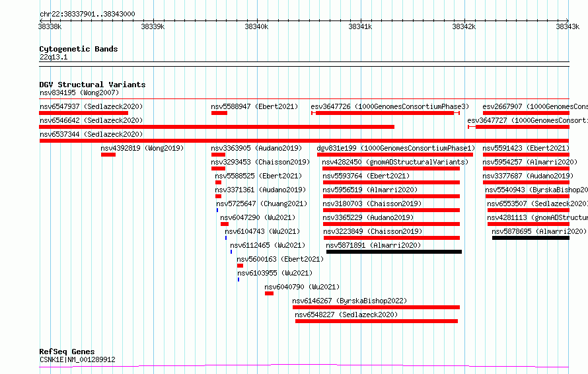This screenshot has width=588, height=374.
Task: Click nsv5591423 (Ebert2021) label
Action: 526,148
